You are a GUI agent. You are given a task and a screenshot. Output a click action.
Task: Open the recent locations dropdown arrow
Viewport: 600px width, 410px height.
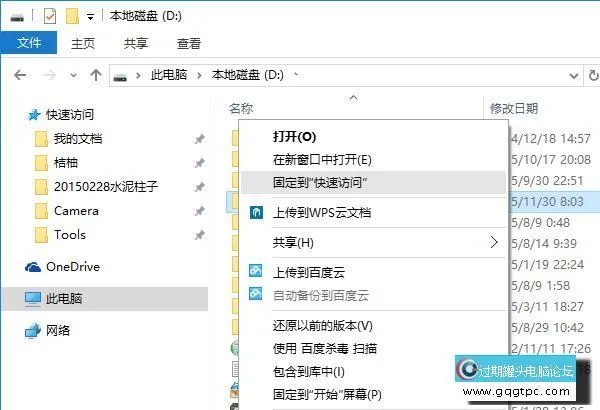[x=73, y=75]
